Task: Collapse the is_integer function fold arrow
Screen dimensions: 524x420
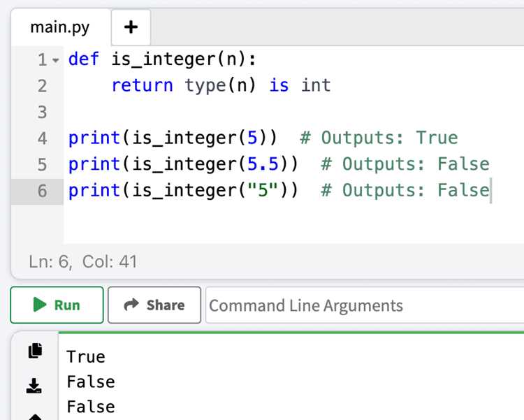Action: (x=56, y=61)
